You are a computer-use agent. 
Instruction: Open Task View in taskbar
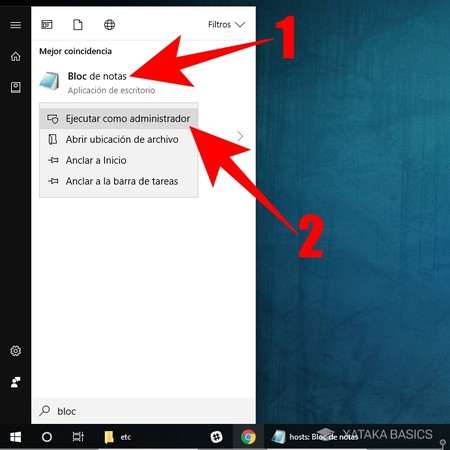point(78,437)
